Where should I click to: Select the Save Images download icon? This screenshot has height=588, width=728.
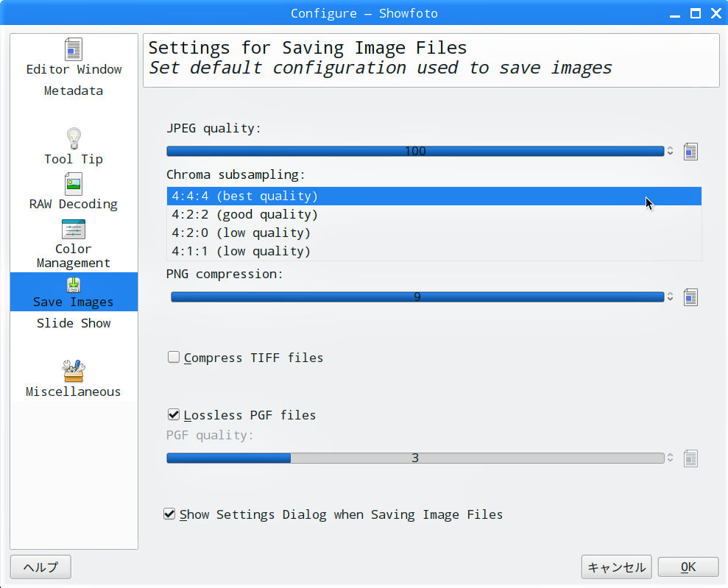coord(74,285)
